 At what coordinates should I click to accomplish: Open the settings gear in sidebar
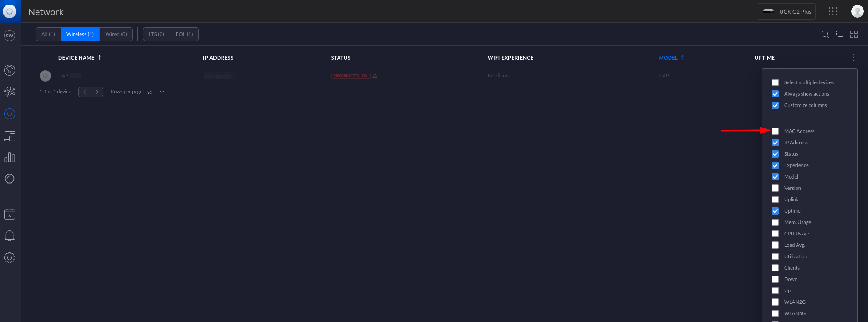(10, 258)
